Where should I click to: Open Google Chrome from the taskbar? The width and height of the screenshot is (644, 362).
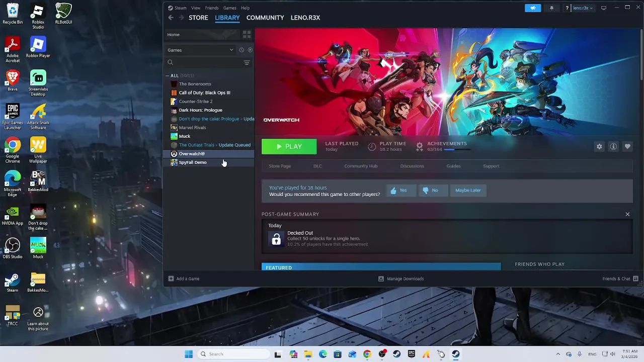point(367,354)
